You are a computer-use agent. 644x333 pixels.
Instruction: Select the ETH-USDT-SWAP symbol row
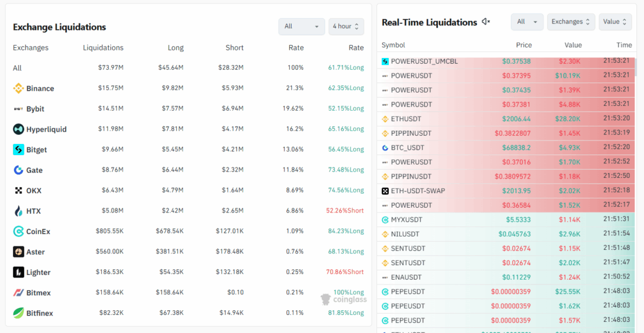point(506,191)
